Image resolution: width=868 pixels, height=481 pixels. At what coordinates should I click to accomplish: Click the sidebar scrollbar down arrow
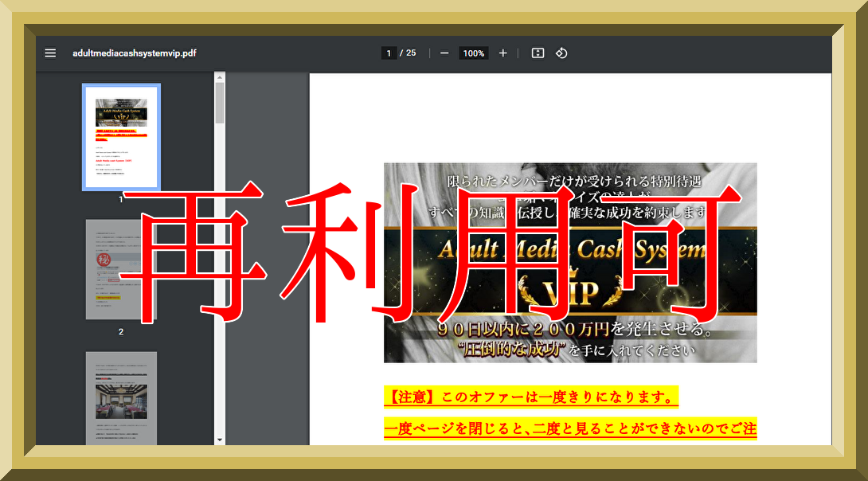(220, 440)
